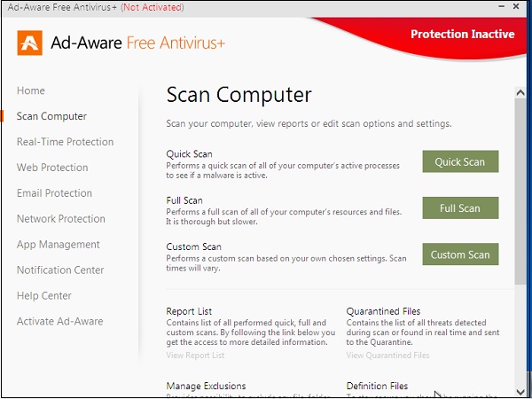Open View Report List link

[x=195, y=356]
